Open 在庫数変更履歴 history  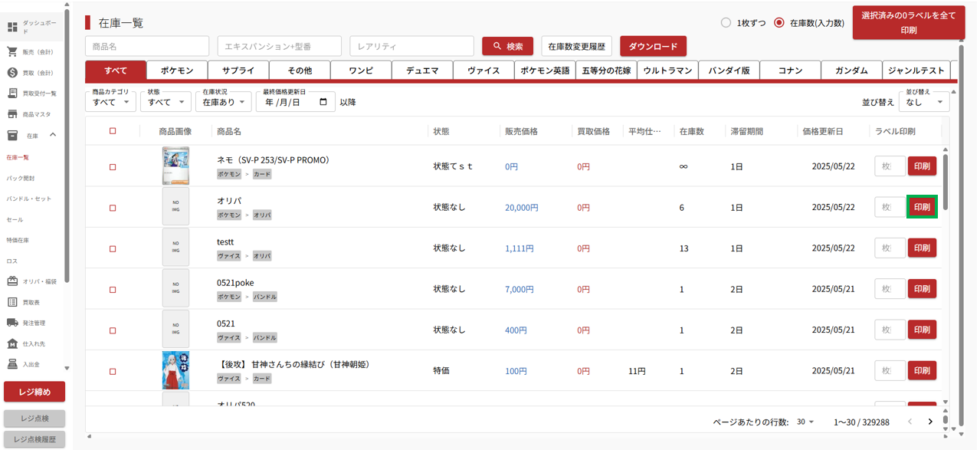click(577, 46)
